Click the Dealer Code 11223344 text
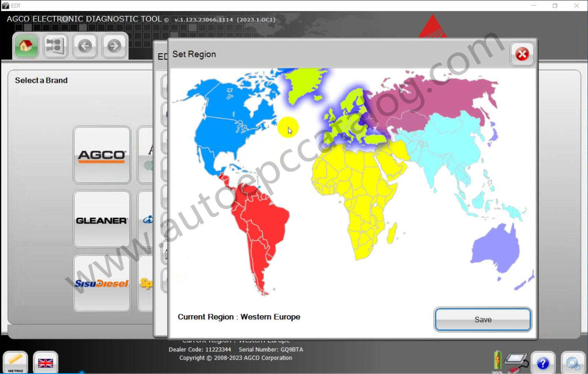Viewport: 588px width, 374px height. 200,350
